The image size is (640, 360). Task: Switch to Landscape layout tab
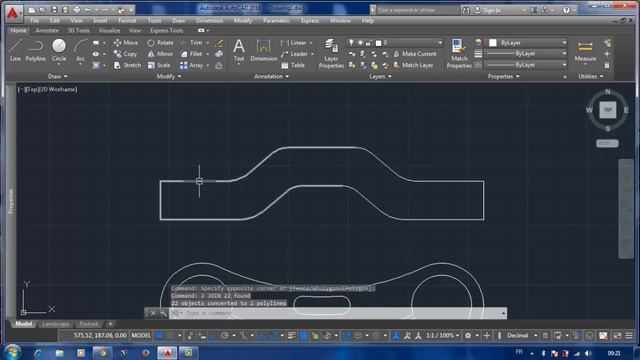coord(56,324)
